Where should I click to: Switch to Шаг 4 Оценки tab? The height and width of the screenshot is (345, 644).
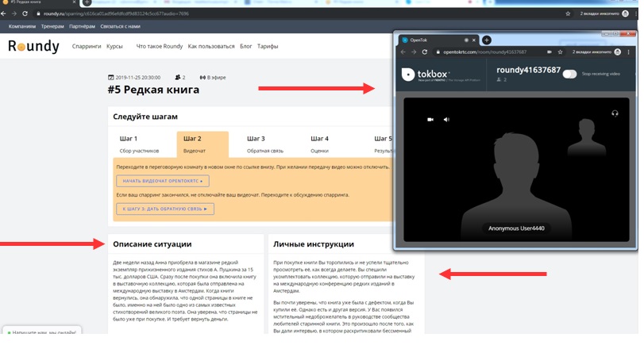pyautogui.click(x=320, y=144)
